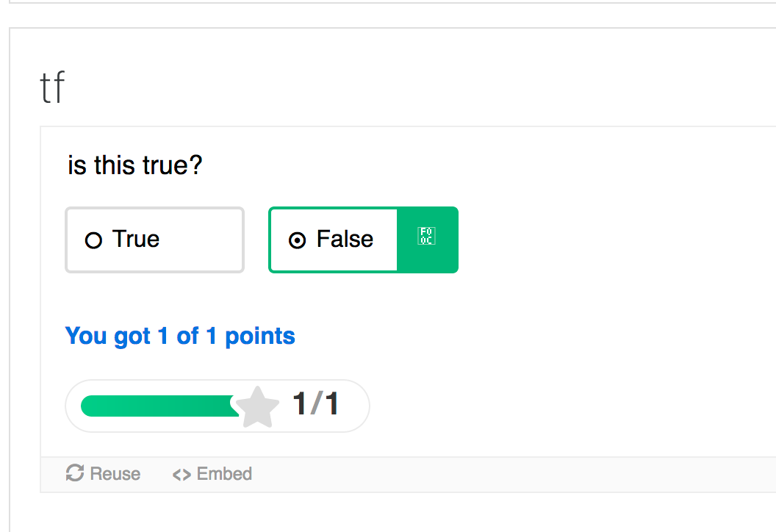Click the gray star icon on the score bar

tap(257, 407)
